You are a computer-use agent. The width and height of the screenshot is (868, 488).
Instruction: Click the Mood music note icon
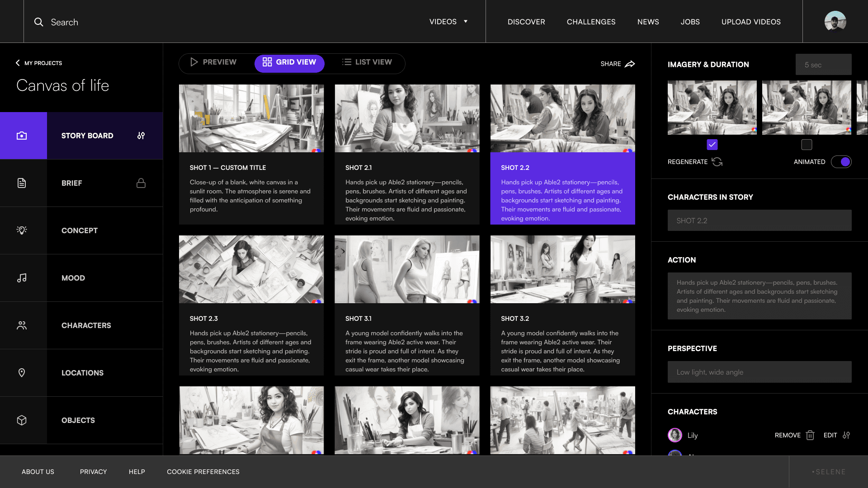click(x=22, y=278)
